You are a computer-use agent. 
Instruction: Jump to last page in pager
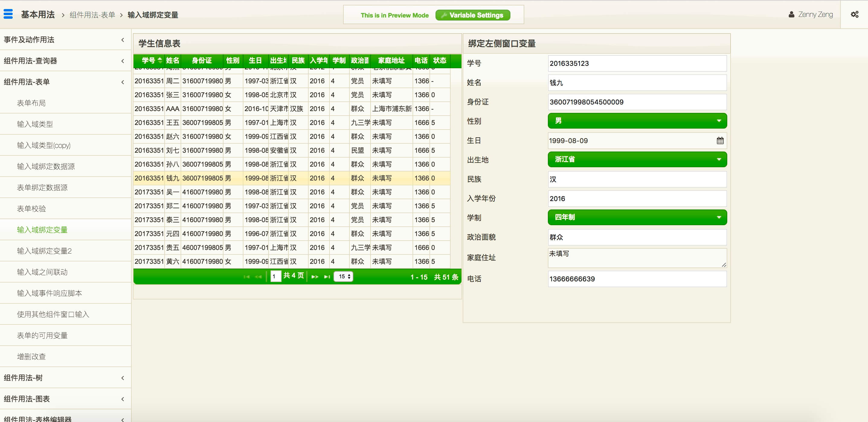tap(326, 277)
